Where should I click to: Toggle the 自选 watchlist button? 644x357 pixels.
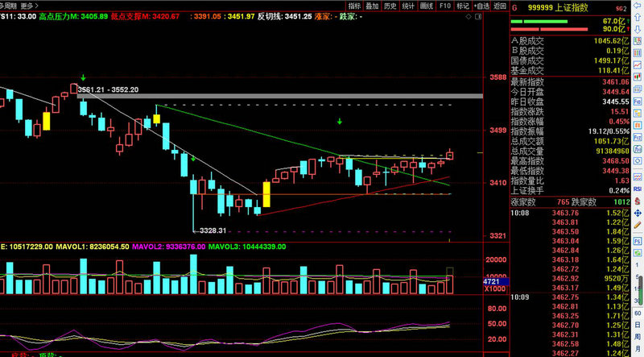(481, 6)
